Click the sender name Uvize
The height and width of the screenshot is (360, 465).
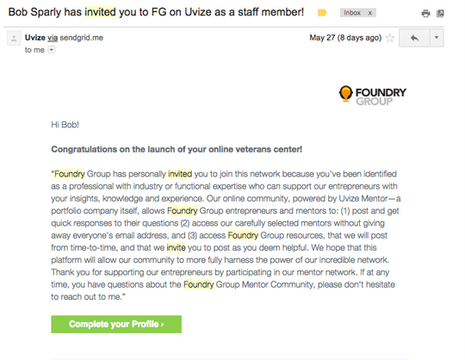pos(35,38)
